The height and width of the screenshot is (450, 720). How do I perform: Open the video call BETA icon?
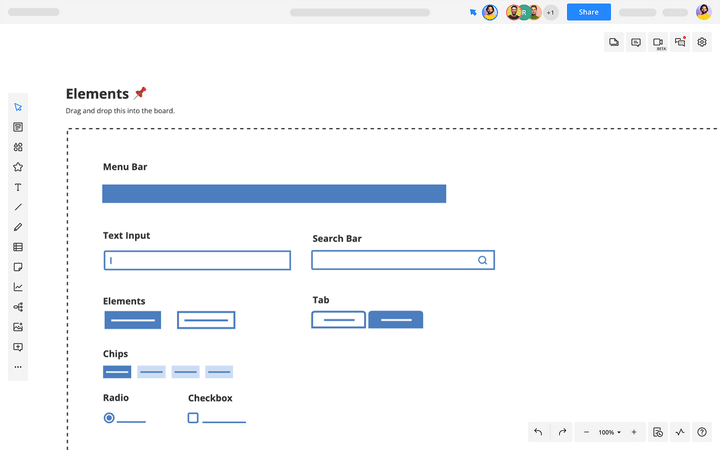click(658, 42)
